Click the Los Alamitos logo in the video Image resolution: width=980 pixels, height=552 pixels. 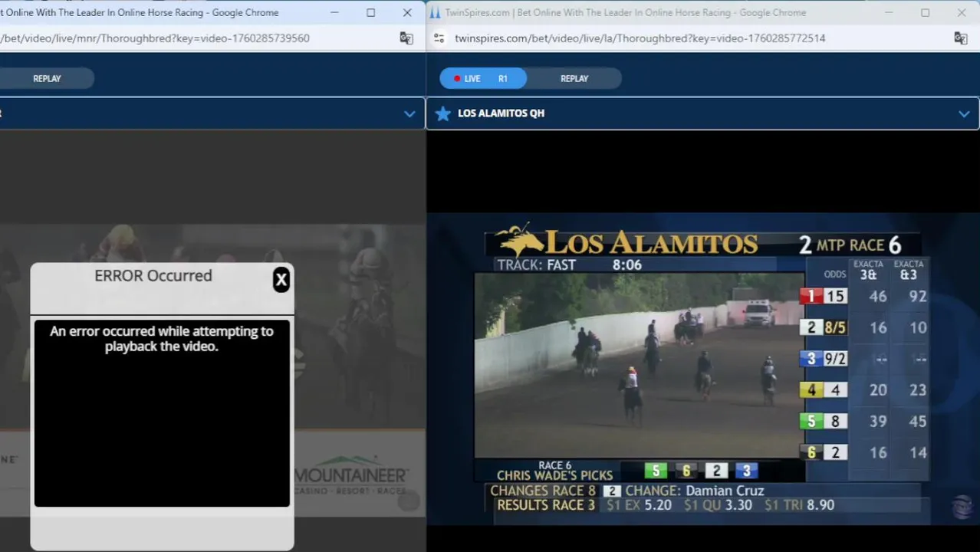tap(626, 242)
